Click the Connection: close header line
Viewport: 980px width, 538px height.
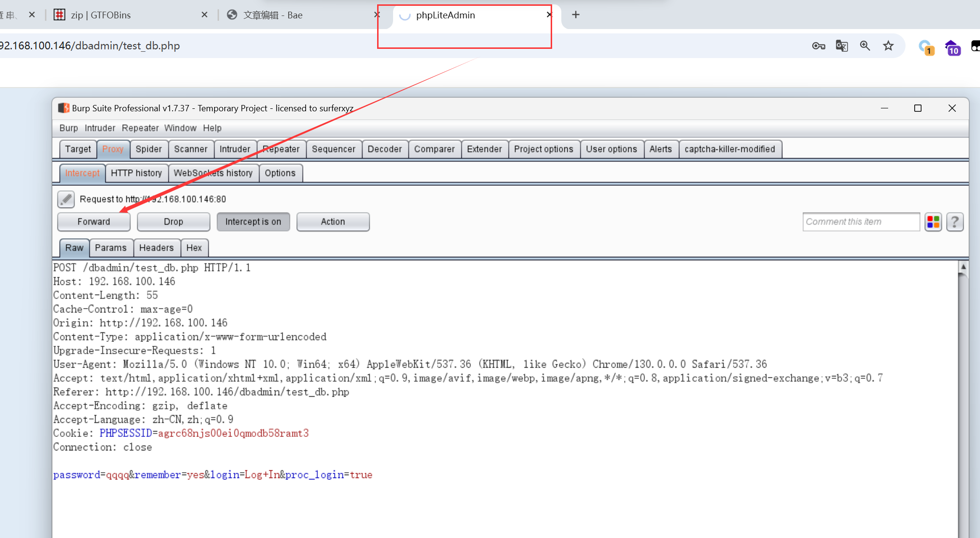102,448
